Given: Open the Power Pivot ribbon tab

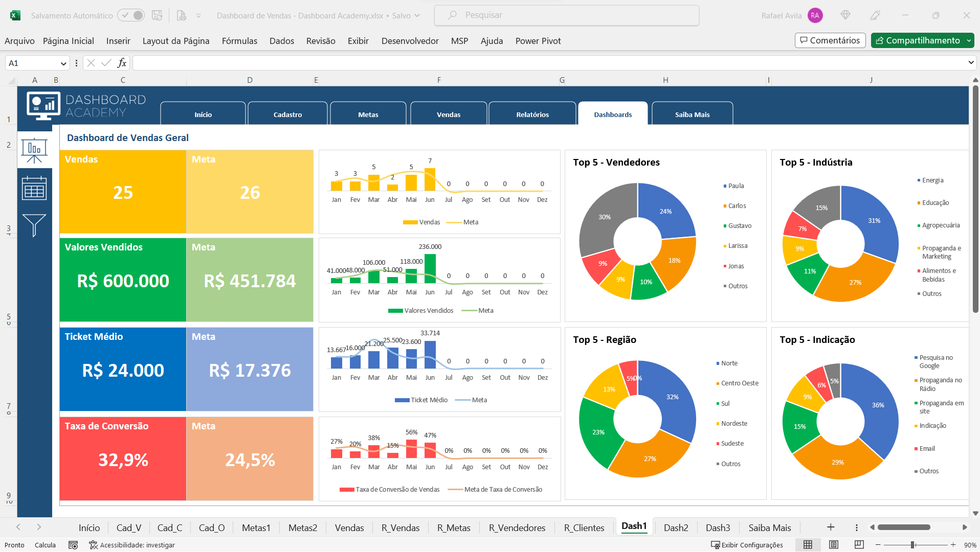Looking at the screenshot, I should click(538, 41).
